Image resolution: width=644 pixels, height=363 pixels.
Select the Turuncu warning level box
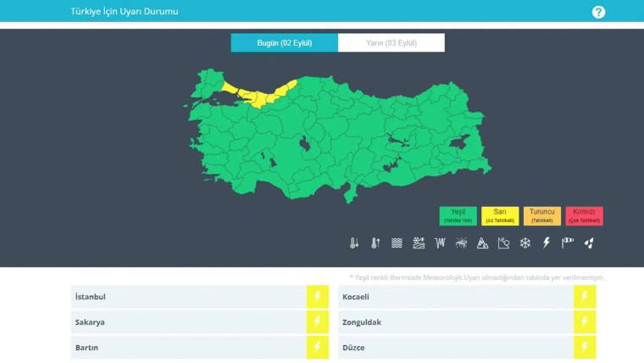coord(542,215)
